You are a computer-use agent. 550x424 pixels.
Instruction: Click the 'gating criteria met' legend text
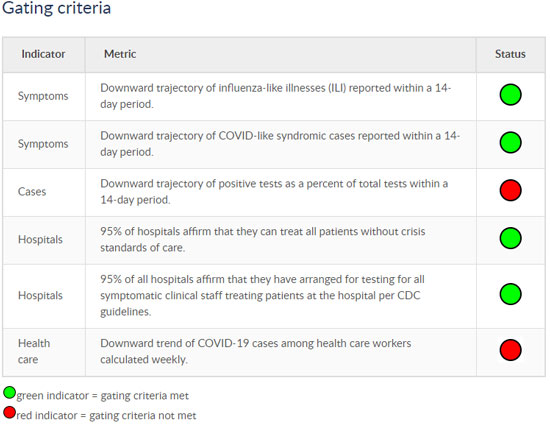[x=145, y=396]
